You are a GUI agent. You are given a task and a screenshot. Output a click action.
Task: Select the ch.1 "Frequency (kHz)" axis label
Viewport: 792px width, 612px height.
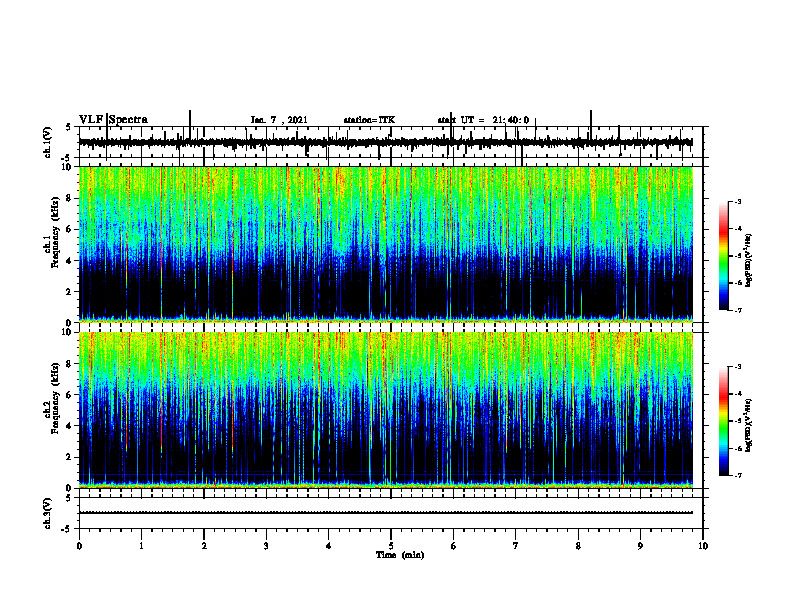coord(55,233)
